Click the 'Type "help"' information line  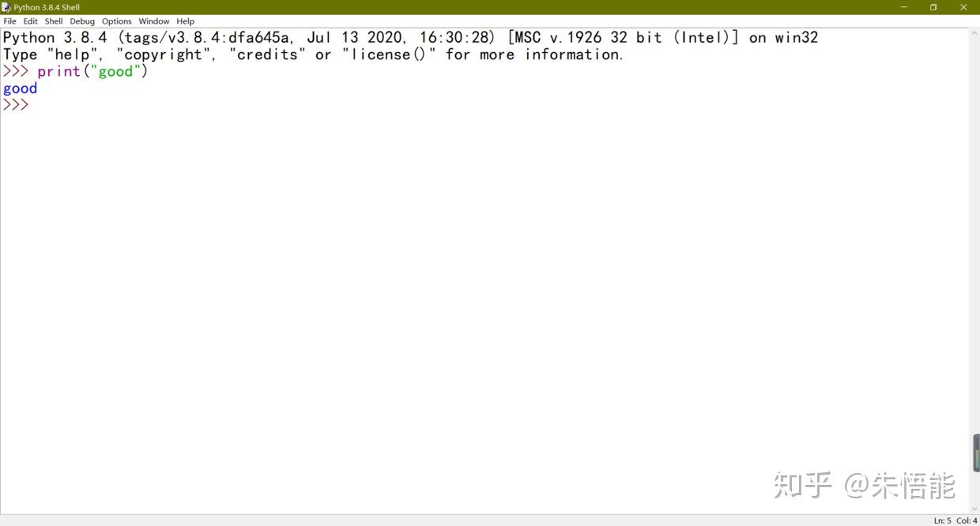(x=313, y=55)
